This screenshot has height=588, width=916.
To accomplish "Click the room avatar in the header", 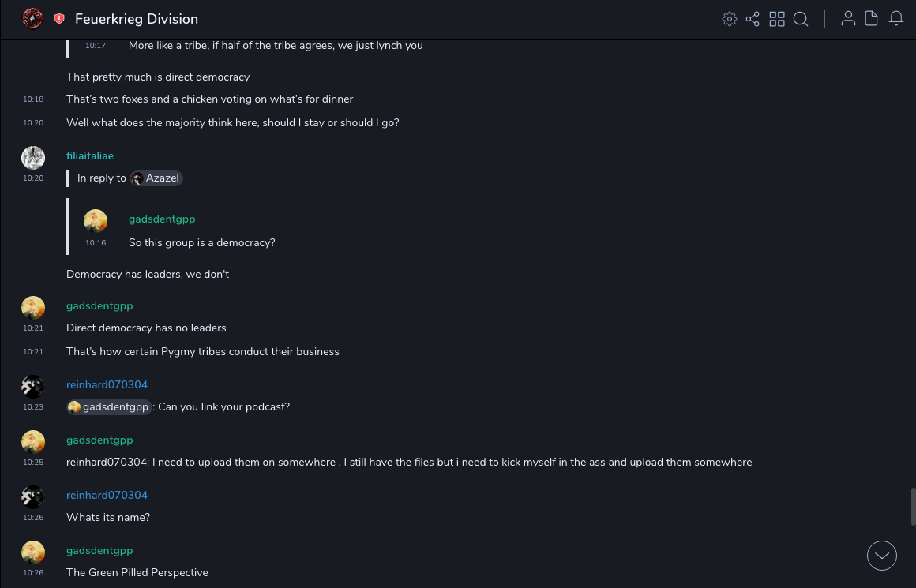I will [32, 18].
